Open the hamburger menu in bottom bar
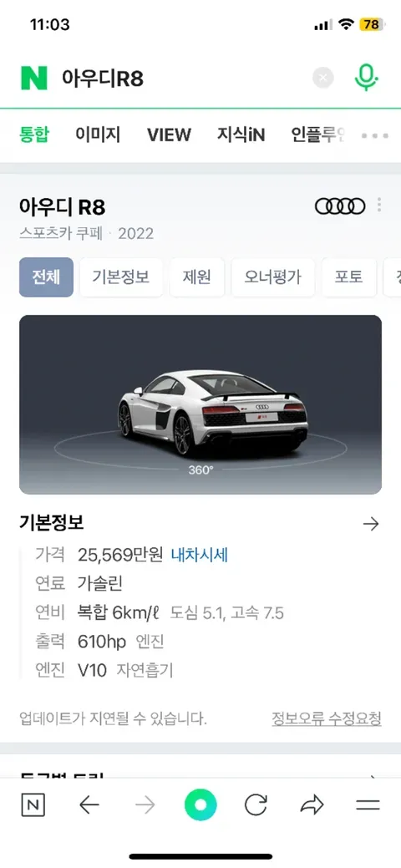 (x=368, y=805)
